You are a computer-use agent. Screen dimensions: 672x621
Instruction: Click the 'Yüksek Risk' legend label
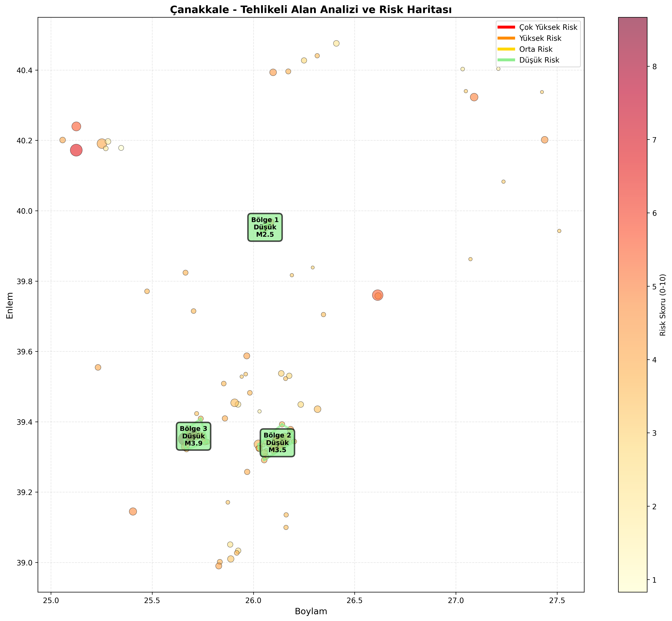540,38
